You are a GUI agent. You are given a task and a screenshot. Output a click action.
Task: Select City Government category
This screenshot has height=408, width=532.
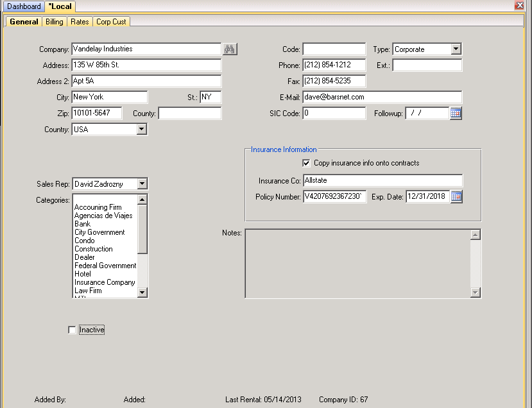[99, 232]
